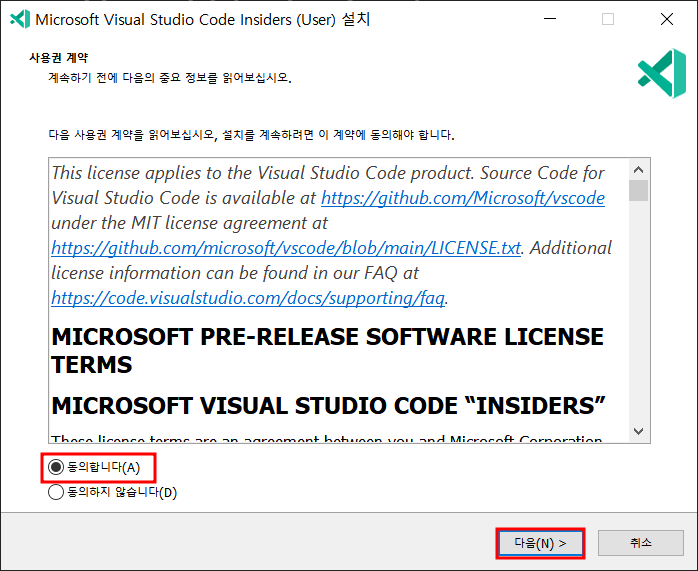Open the LICENSE.txt GitHub link
Image resolution: width=698 pixels, height=571 pixels.
286,248
